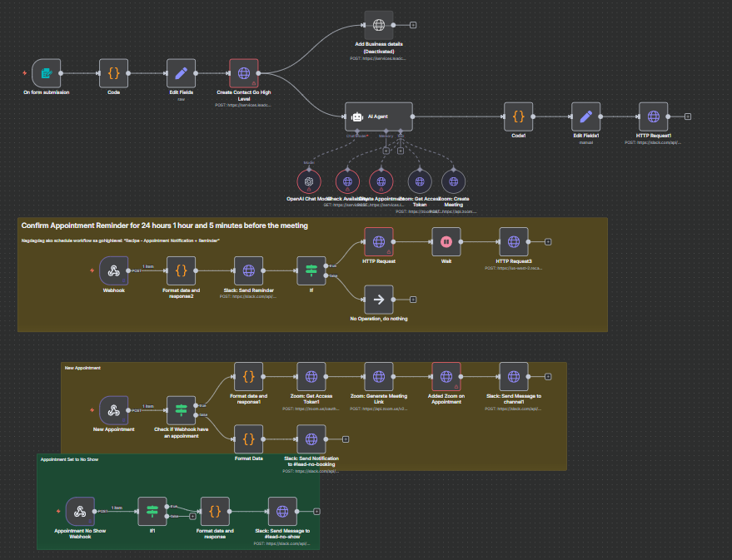This screenshot has width=732, height=560.
Task: Click the Create Contact Go High Level node
Action: [x=244, y=73]
